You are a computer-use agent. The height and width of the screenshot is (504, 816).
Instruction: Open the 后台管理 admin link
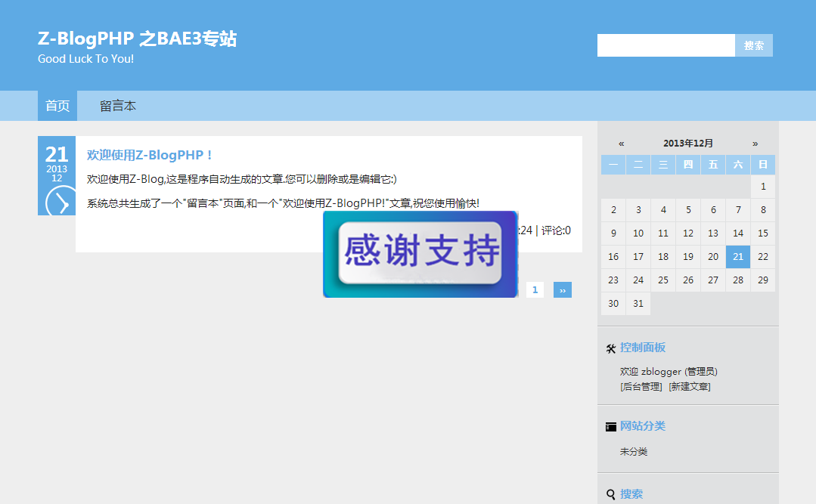pyautogui.click(x=641, y=386)
